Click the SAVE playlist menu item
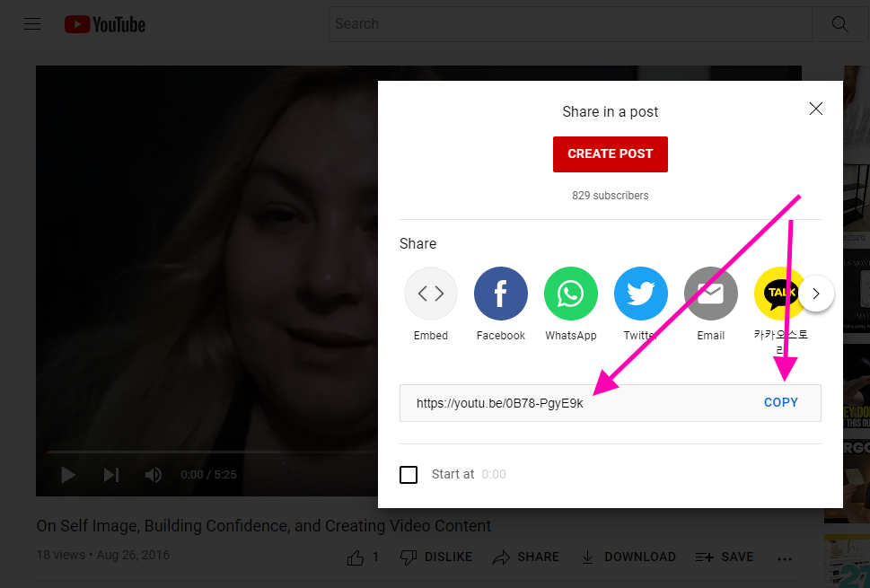The image size is (870, 588). click(724, 557)
